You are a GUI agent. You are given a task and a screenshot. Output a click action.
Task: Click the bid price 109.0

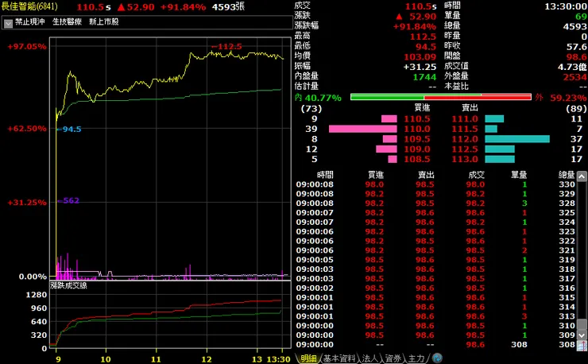point(416,149)
